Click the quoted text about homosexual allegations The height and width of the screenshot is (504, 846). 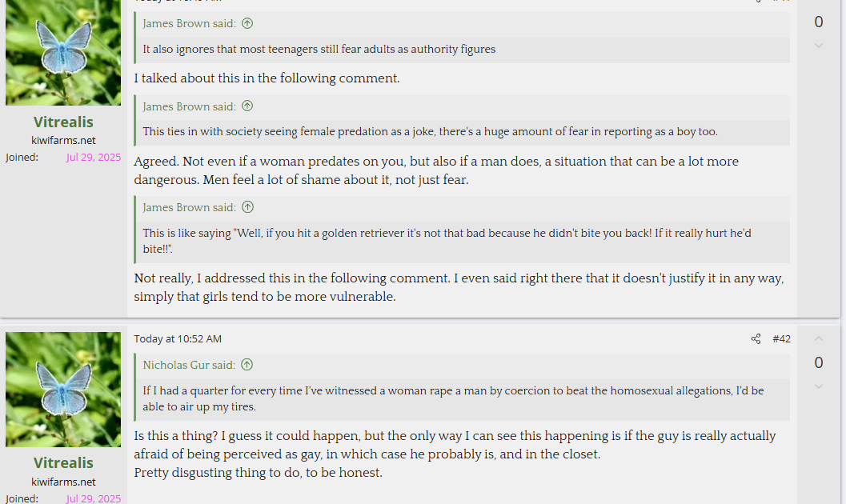pos(453,398)
